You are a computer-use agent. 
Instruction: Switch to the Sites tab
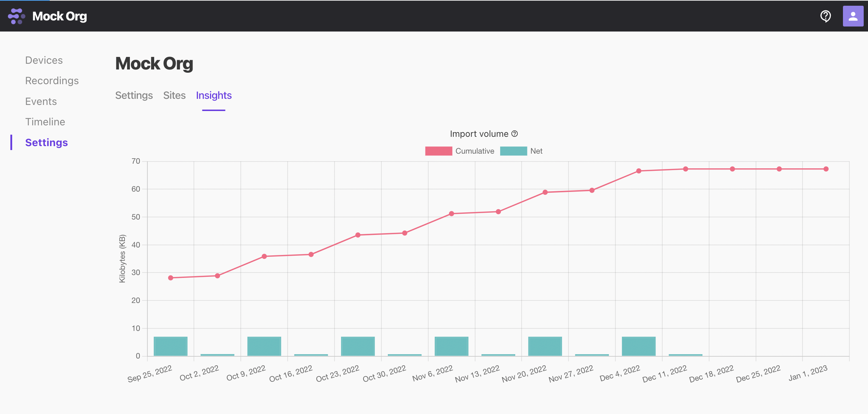(174, 95)
